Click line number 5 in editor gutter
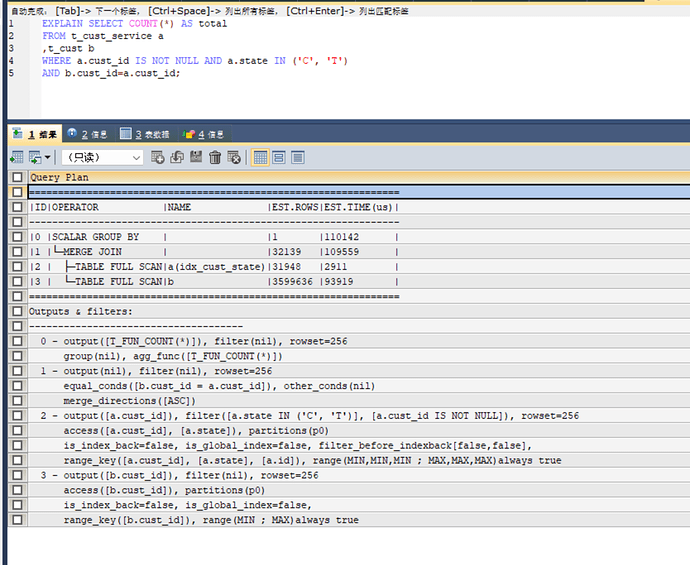The width and height of the screenshot is (690, 565). (x=11, y=73)
